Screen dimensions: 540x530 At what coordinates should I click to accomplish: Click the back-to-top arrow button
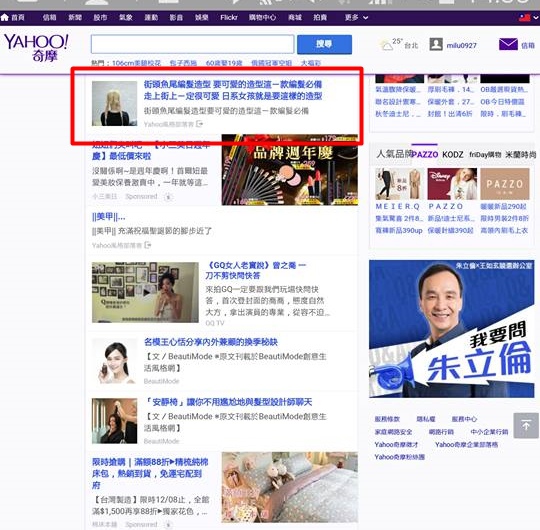coord(526,426)
